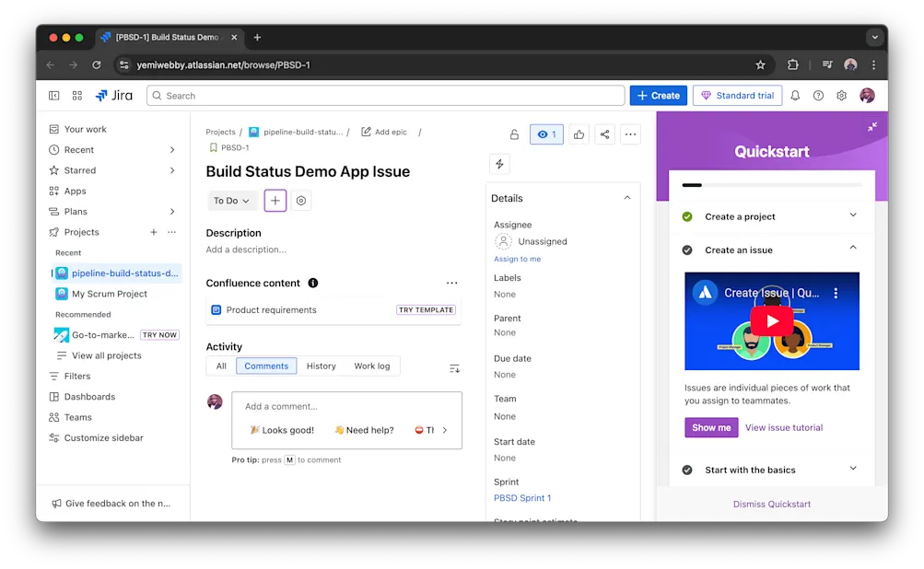Screen dimensions: 924x569
Task: Click the Assign to me link
Action: pos(516,259)
